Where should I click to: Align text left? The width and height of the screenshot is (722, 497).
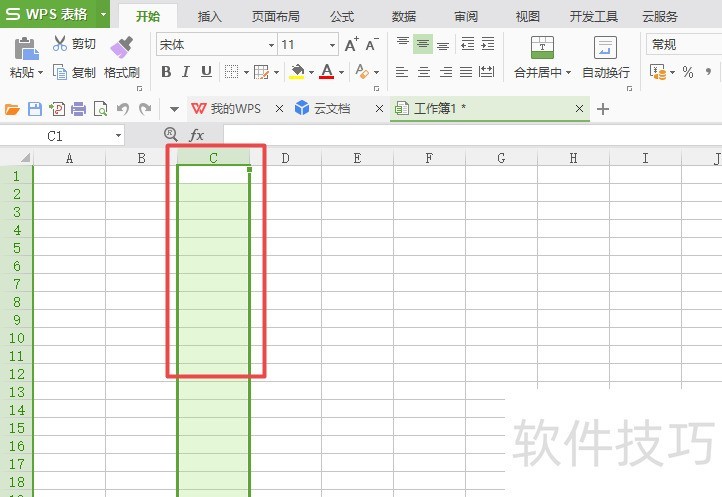pyautogui.click(x=402, y=72)
